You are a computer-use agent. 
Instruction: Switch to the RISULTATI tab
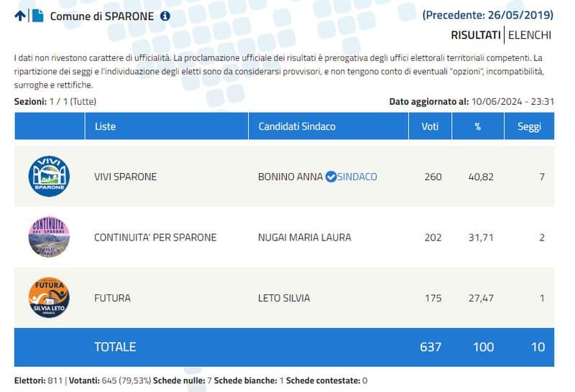475,34
